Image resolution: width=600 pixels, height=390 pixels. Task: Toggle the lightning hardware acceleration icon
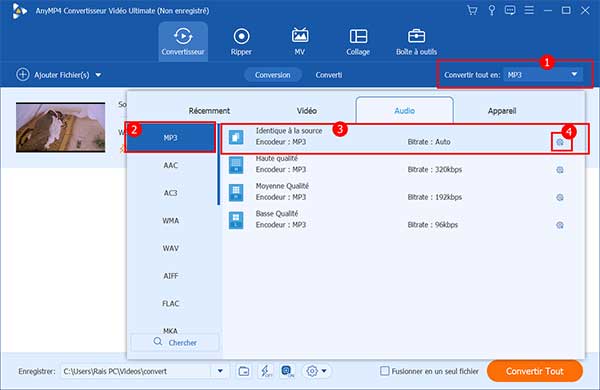[266, 371]
